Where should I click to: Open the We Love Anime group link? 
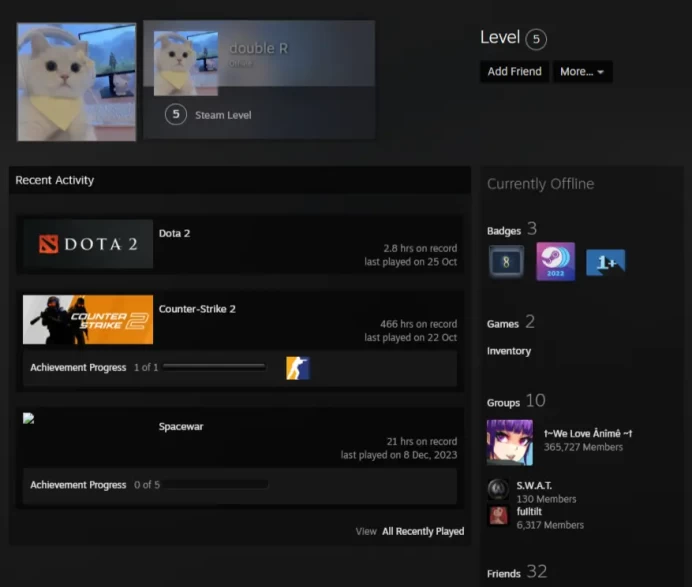click(x=588, y=433)
